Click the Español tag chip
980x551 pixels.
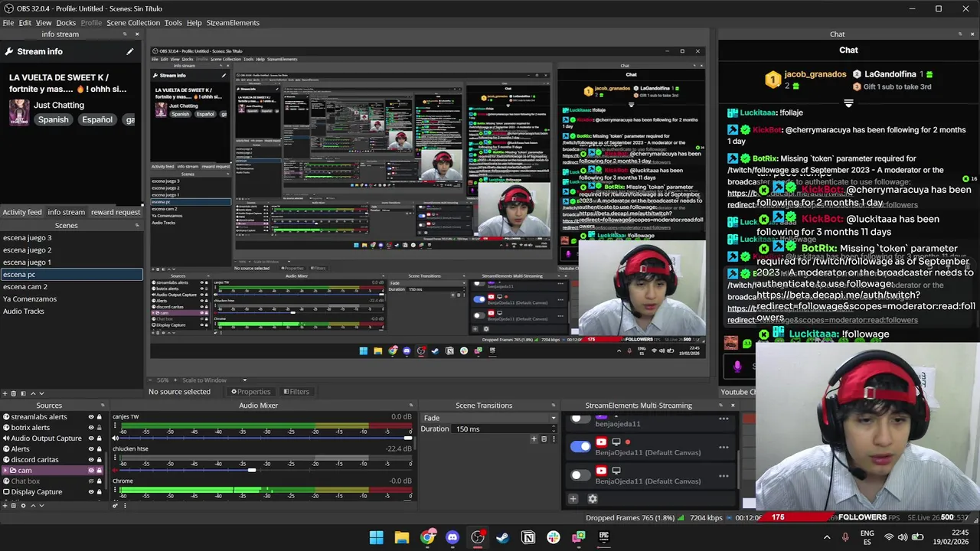(97, 119)
